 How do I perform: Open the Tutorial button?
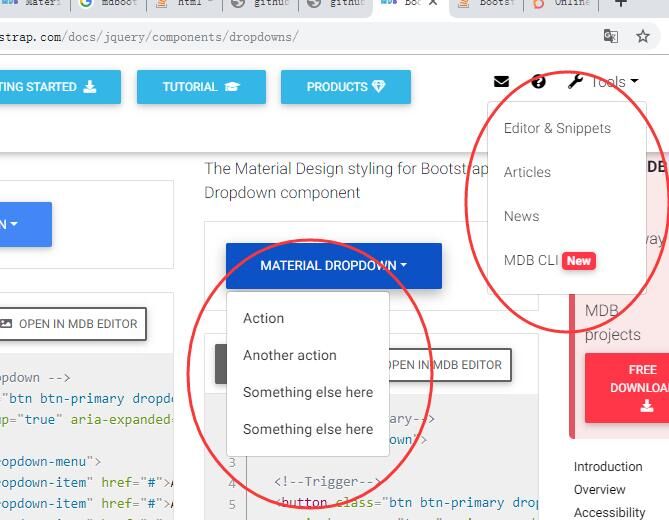point(201,87)
